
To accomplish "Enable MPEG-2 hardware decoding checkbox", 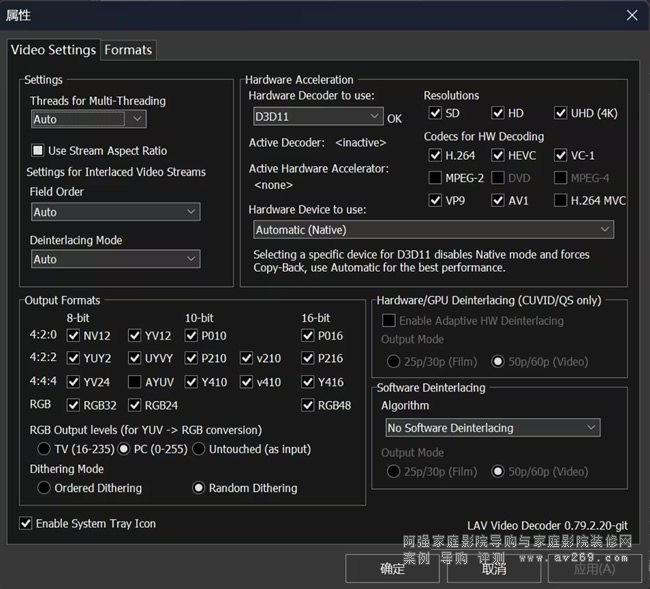I will tap(435, 178).
